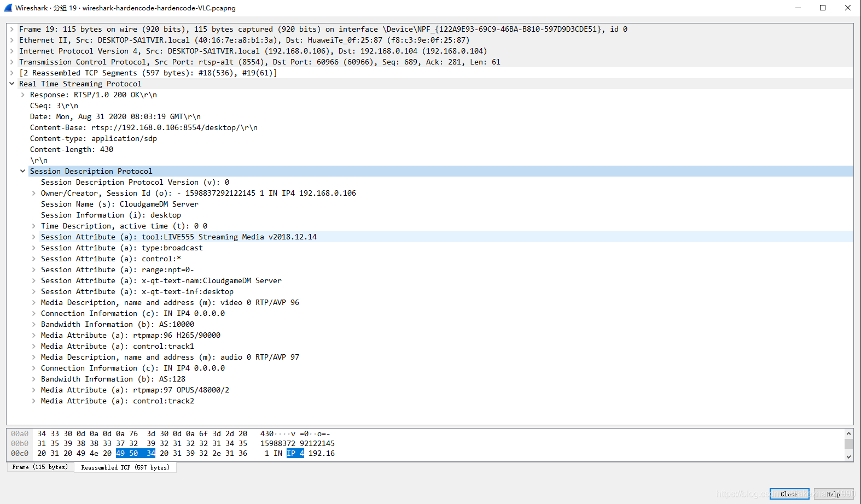This screenshot has height=504, width=861.
Task: Expand rtpmap:96 H265/90000 attribute row
Action: 34,335
